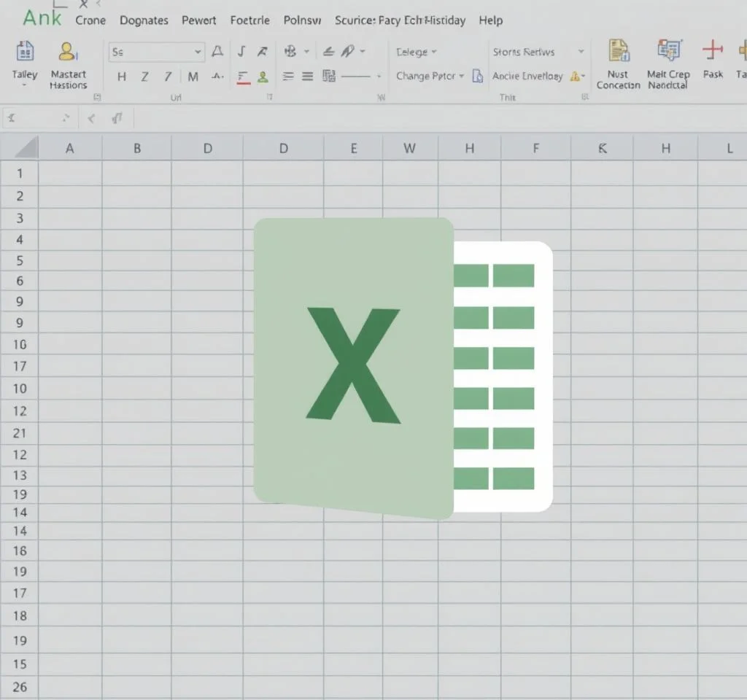
Task: Click the small A with dots icon
Action: click(217, 76)
